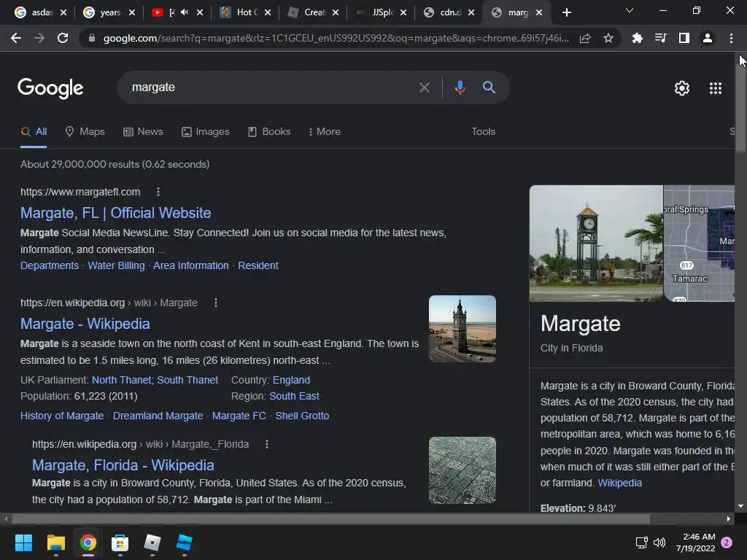Open options for Margate Wikipedia result
The height and width of the screenshot is (560, 747).
click(x=216, y=303)
